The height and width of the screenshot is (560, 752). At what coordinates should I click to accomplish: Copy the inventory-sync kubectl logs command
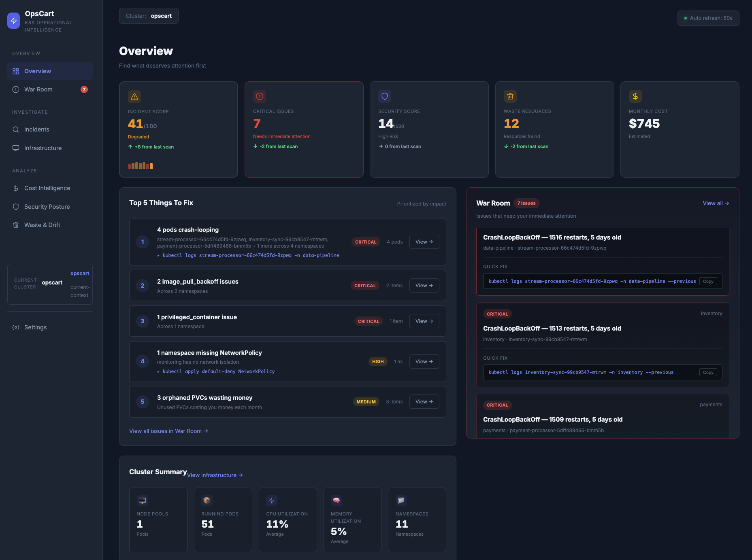click(708, 373)
